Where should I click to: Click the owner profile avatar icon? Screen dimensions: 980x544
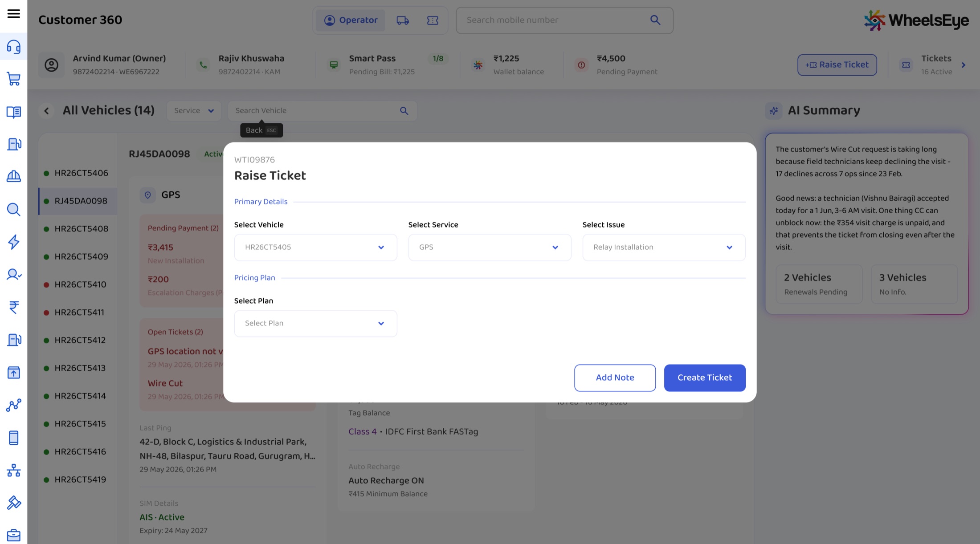point(52,65)
